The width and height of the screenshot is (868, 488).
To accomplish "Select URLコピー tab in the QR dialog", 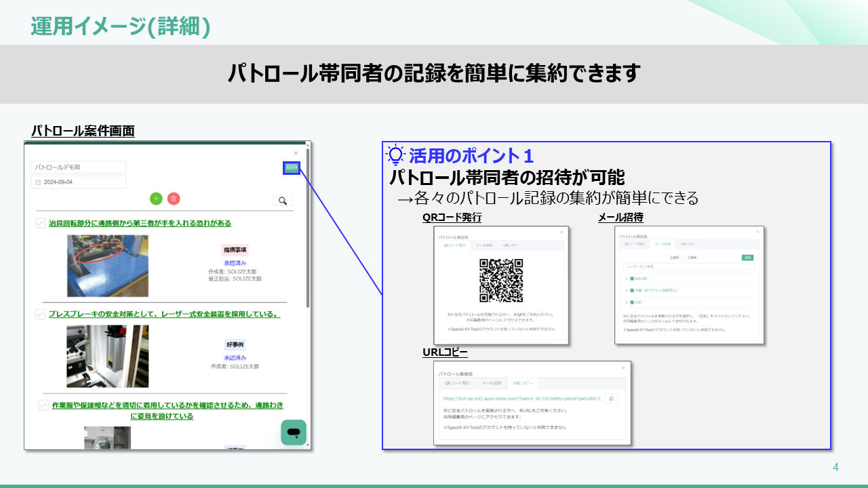I will coord(511,245).
